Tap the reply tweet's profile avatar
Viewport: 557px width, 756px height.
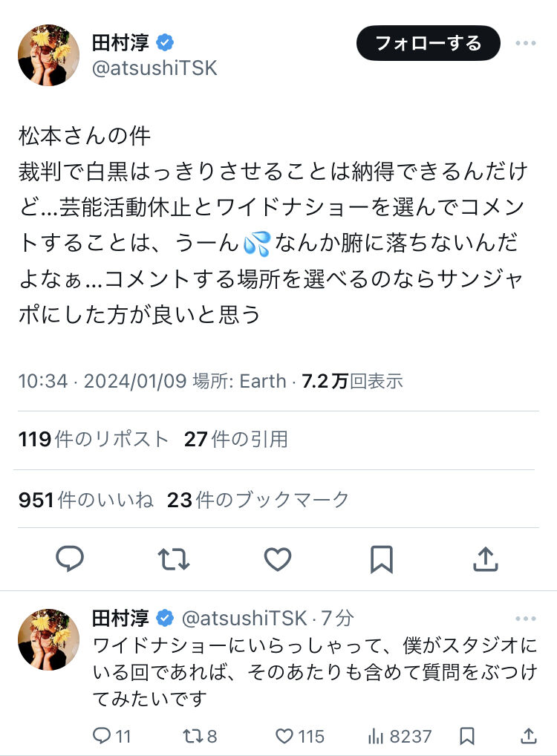49,639
